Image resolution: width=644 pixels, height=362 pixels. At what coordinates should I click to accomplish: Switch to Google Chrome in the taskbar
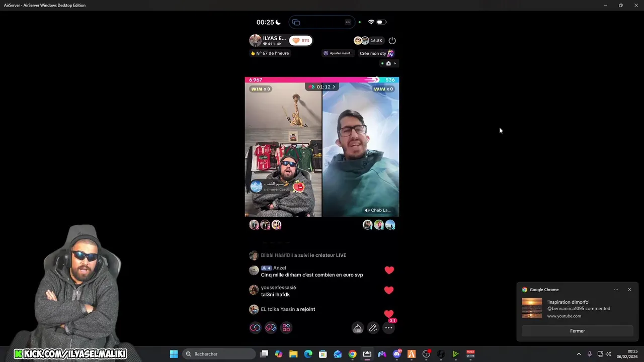[x=352, y=354]
